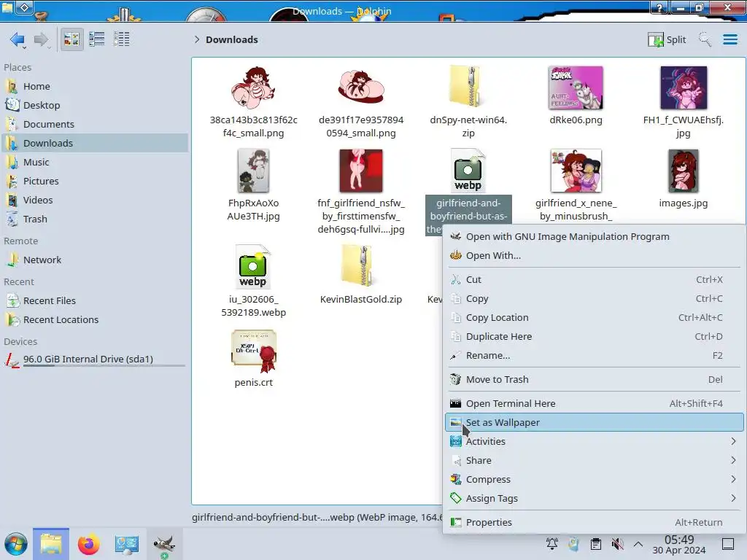The image size is (747, 560).
Task: Select the penis.crt certificate icon
Action: pos(253,351)
